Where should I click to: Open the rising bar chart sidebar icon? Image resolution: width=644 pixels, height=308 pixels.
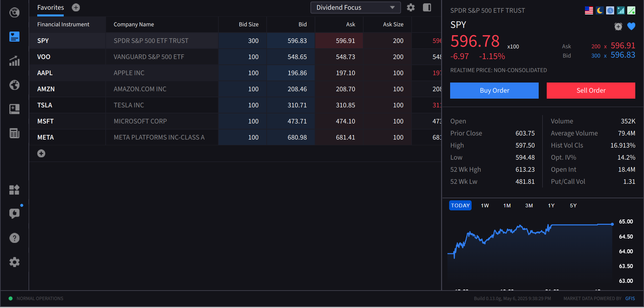pyautogui.click(x=14, y=61)
